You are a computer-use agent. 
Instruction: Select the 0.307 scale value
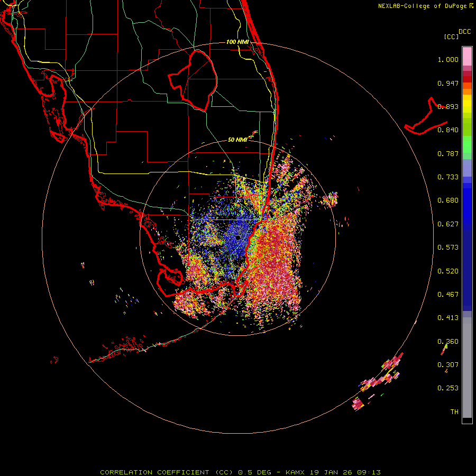pyautogui.click(x=448, y=365)
